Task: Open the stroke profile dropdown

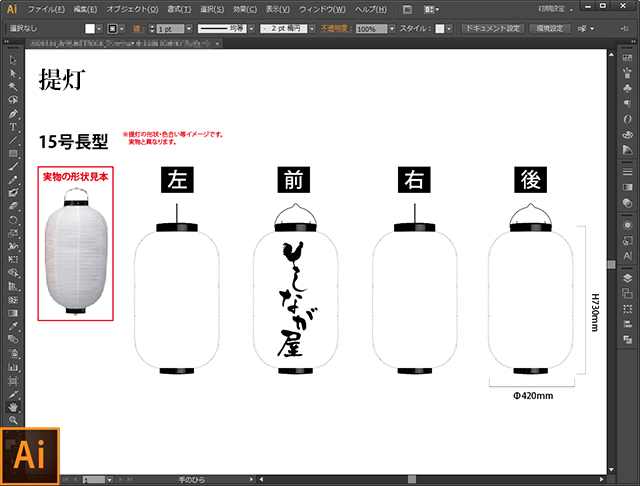Action: [251, 29]
